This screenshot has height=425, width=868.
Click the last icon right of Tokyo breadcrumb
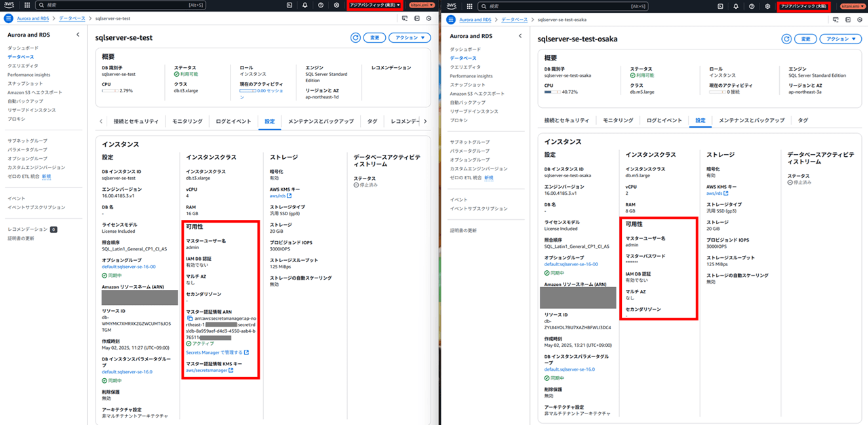[x=429, y=20]
